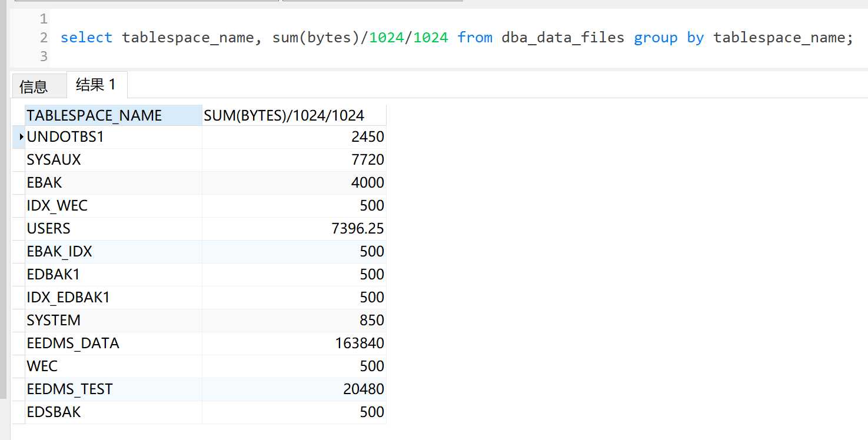
Task: Click the SUM(BYTES)/1024/1024 column header
Action: point(294,115)
